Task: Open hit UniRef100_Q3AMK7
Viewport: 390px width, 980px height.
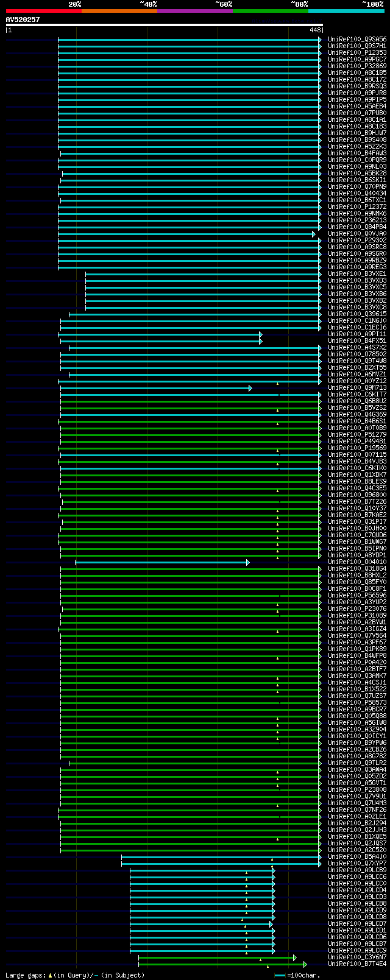Action: [357, 675]
